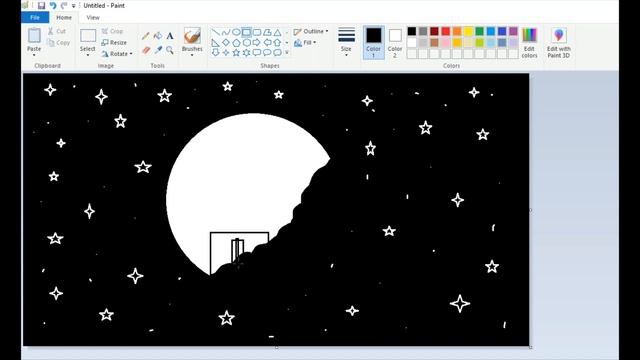This screenshot has height=360, width=640.
Task: Select the Color picker eyedropper tool
Action: 158,50
